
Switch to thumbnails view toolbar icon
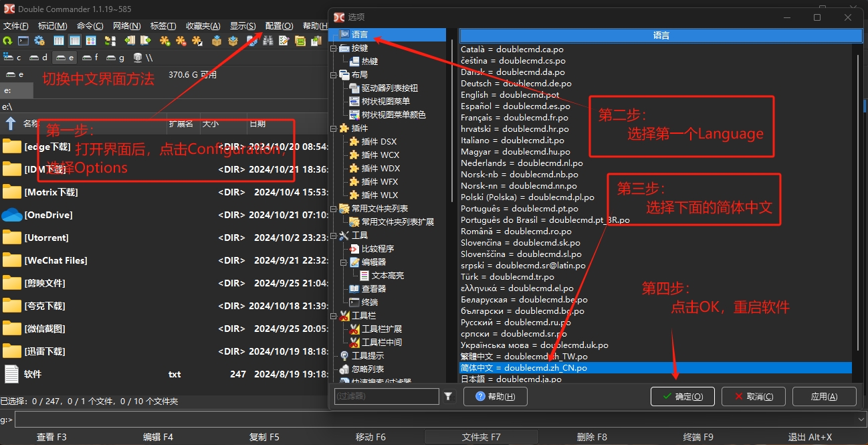[x=91, y=41]
